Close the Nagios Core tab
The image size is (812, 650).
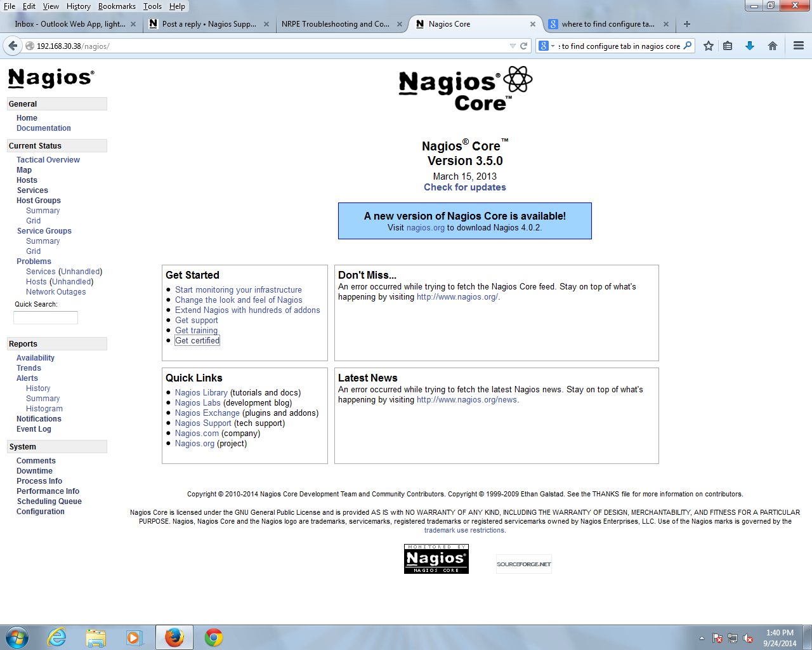coord(533,24)
